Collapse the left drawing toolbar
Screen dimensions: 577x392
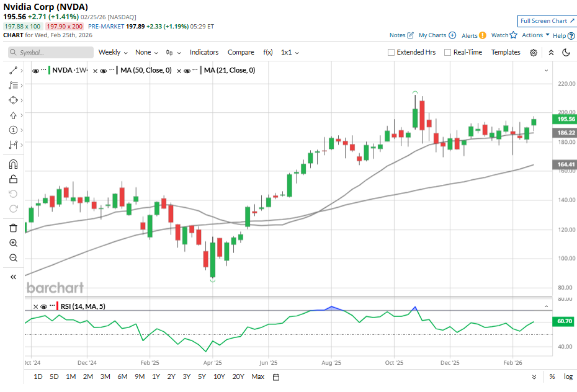tap(13, 277)
